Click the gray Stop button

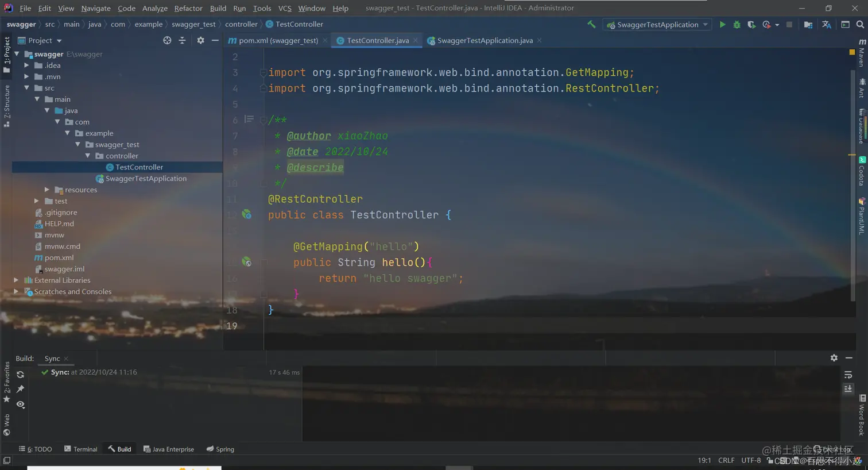[789, 25]
